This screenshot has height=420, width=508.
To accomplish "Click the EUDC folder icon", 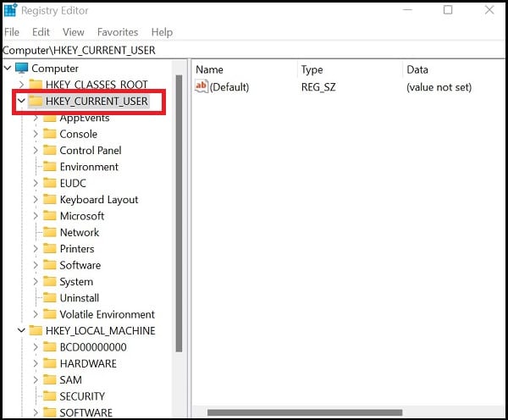I will point(50,183).
